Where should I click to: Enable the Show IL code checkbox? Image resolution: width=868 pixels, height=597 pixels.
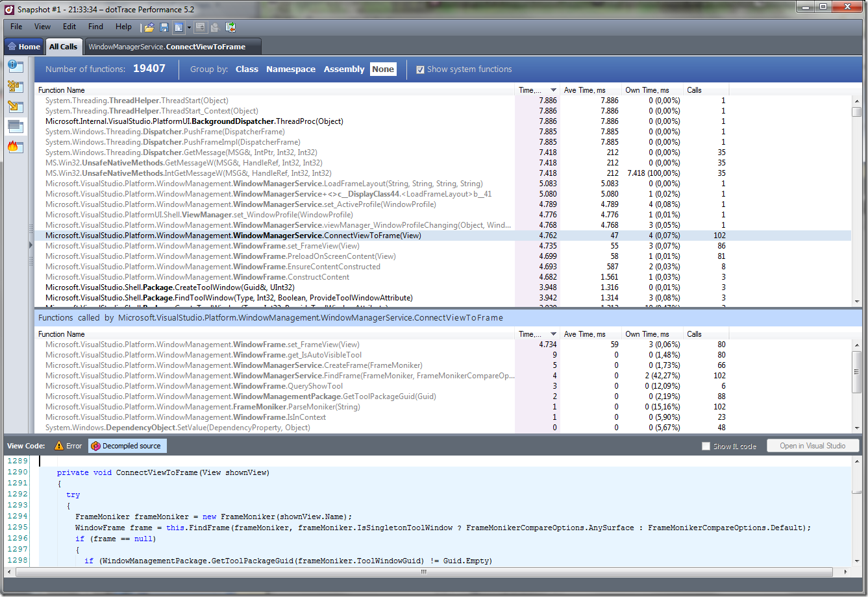(706, 446)
